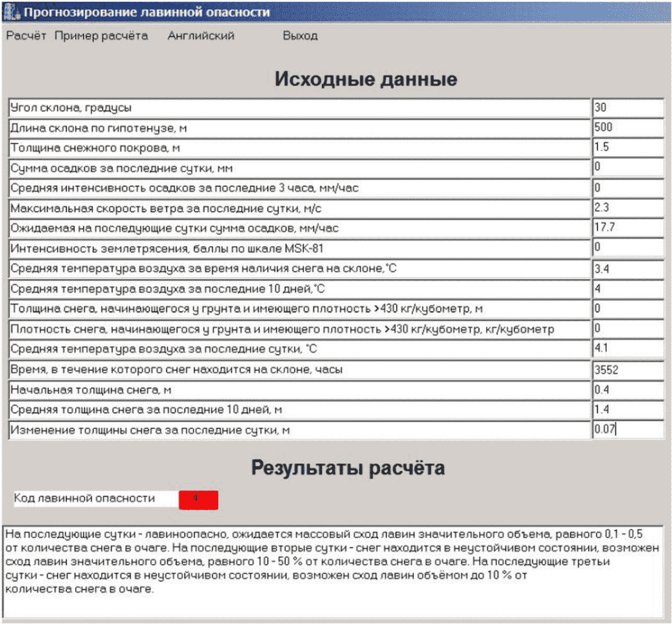672x624 pixels.
Task: Open the Расчёт menu
Action: click(26, 36)
